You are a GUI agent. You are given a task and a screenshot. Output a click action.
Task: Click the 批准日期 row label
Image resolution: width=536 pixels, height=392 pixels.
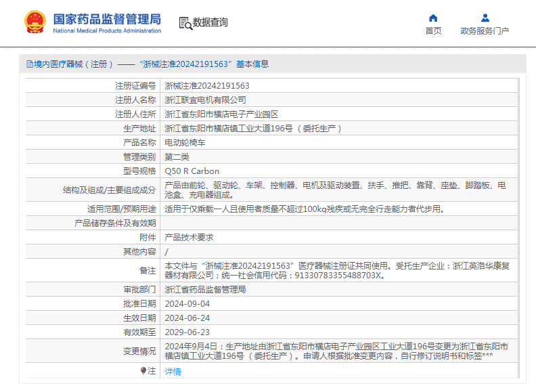coord(139,304)
